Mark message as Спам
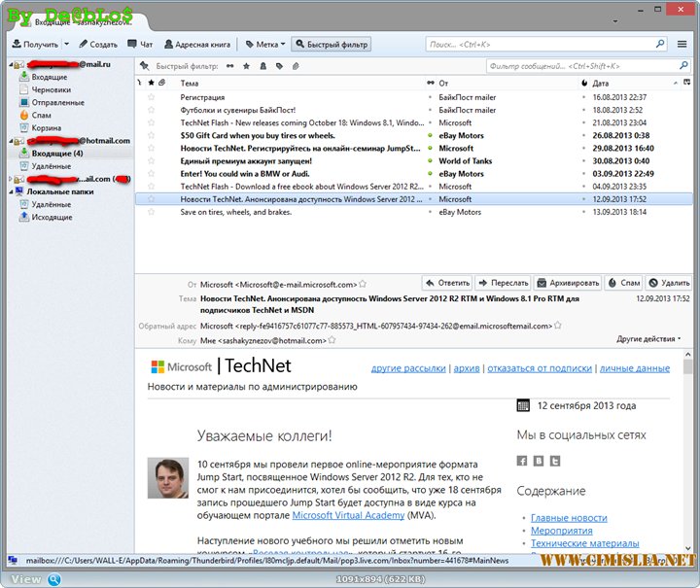The width and height of the screenshot is (700, 588). (623, 283)
